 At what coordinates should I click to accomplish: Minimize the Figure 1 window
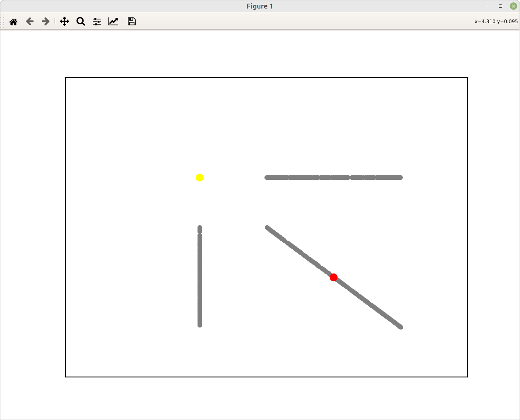[x=488, y=6]
